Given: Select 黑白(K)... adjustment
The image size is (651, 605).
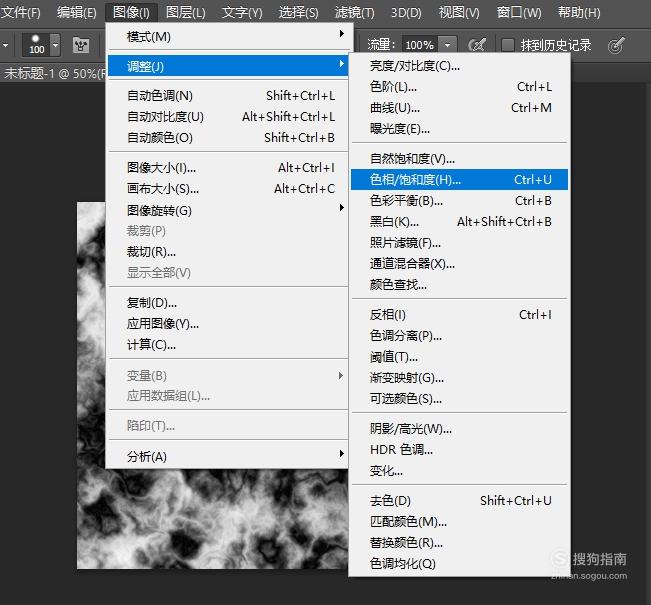Looking at the screenshot, I should pyautogui.click(x=459, y=222).
